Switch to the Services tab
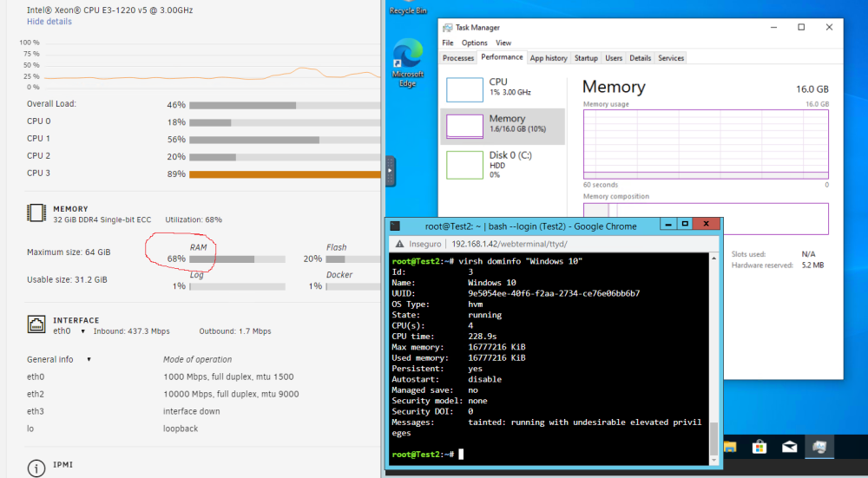868x478 pixels. pyautogui.click(x=671, y=58)
